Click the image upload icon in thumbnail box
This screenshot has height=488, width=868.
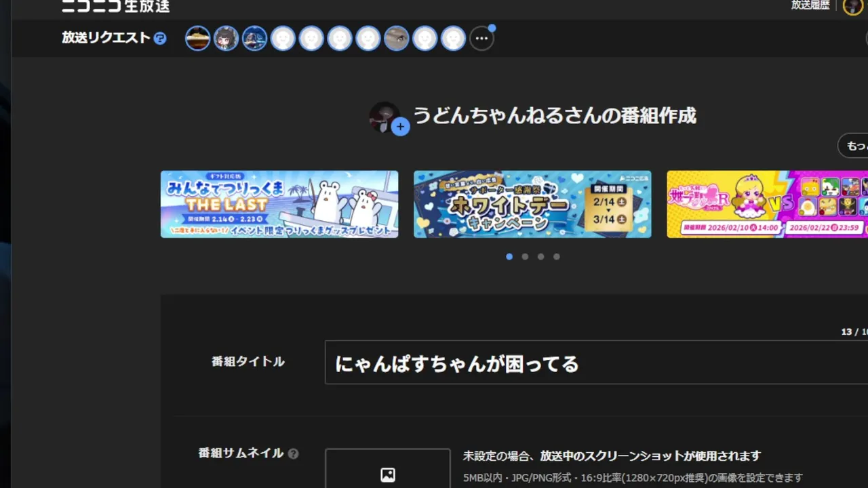(x=388, y=475)
